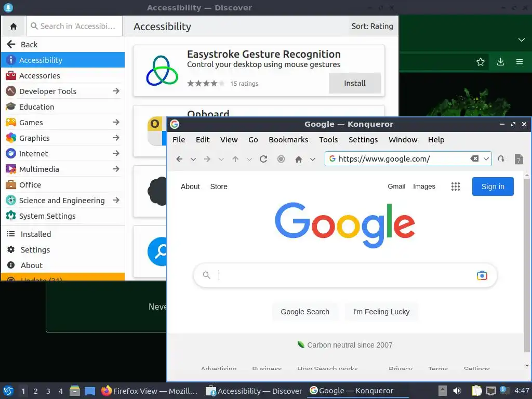Image resolution: width=532 pixels, height=399 pixels.
Task: Select the Education category icon
Action: click(x=11, y=107)
